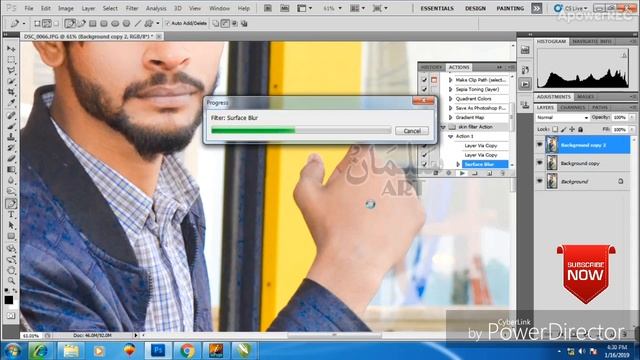
Task: Open the File menu
Action: (29, 8)
